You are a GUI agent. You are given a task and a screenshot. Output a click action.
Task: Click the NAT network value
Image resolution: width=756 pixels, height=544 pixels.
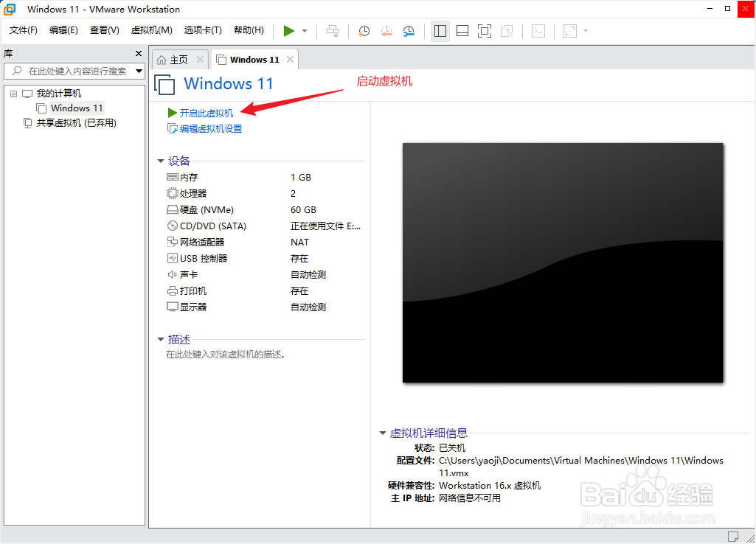[299, 242]
